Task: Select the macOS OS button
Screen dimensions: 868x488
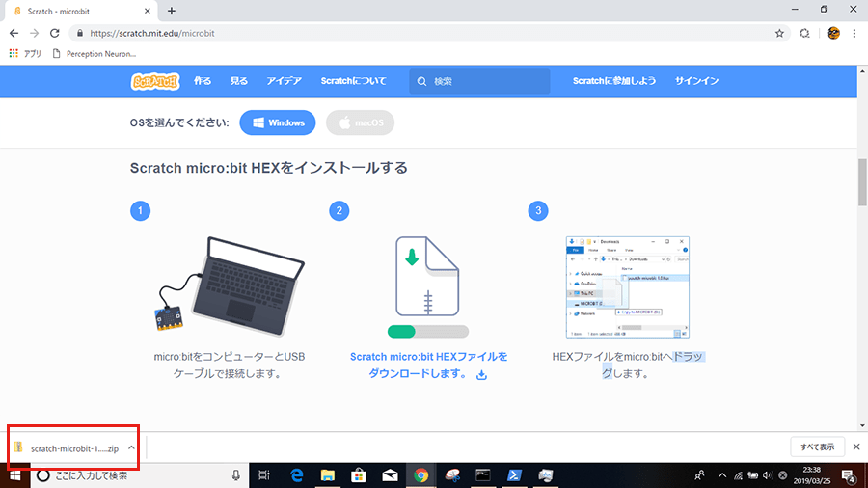Action: pyautogui.click(x=360, y=122)
